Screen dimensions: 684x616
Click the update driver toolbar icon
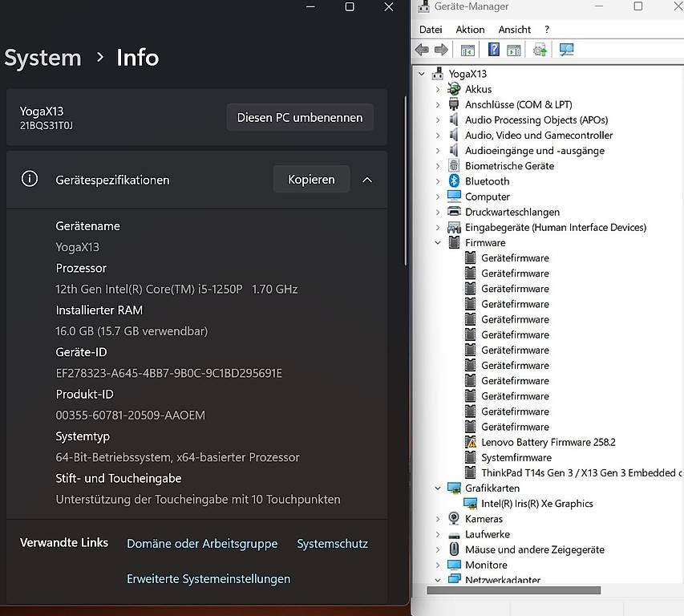(x=540, y=50)
